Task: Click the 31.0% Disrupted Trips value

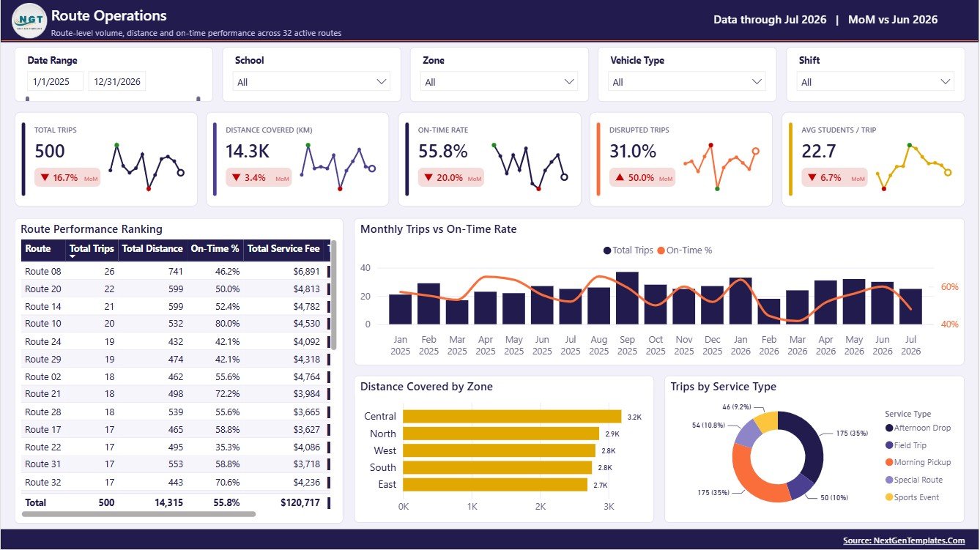Action: (633, 152)
